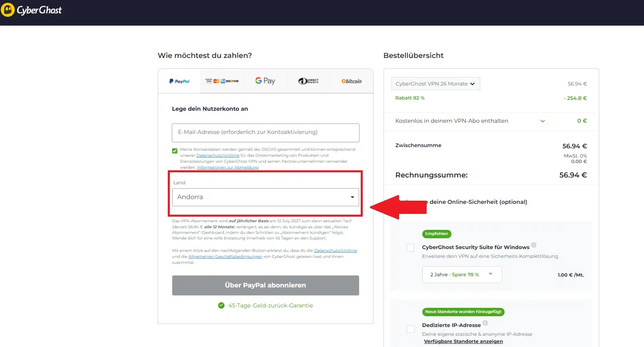Select the Google Pay payment tab
The width and height of the screenshot is (644, 347).
265,81
